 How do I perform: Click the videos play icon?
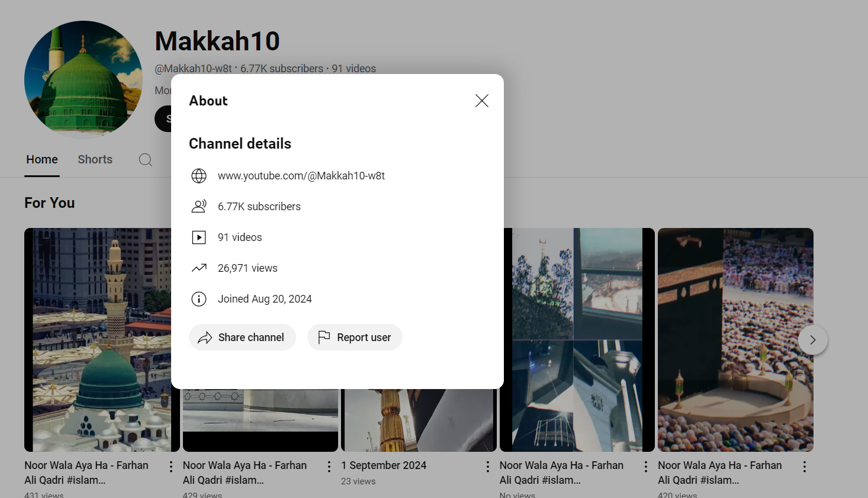point(199,237)
